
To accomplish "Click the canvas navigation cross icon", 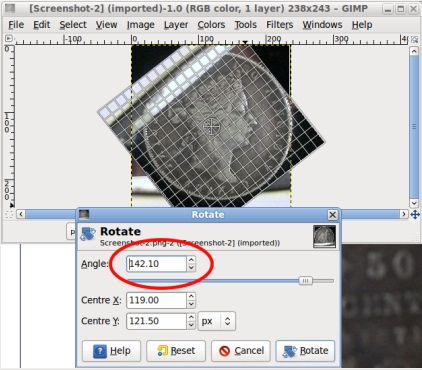I will 415,214.
